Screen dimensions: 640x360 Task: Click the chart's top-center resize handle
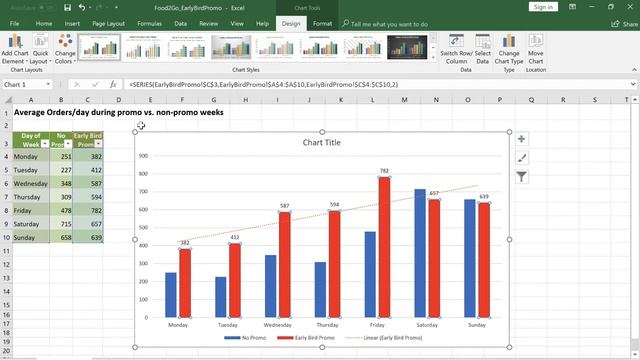(322, 132)
